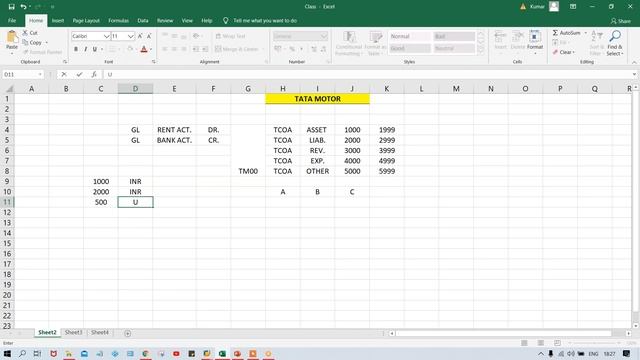This screenshot has height=360, width=640.
Task: Click the Excel icon in taskbar
Action: click(x=222, y=354)
